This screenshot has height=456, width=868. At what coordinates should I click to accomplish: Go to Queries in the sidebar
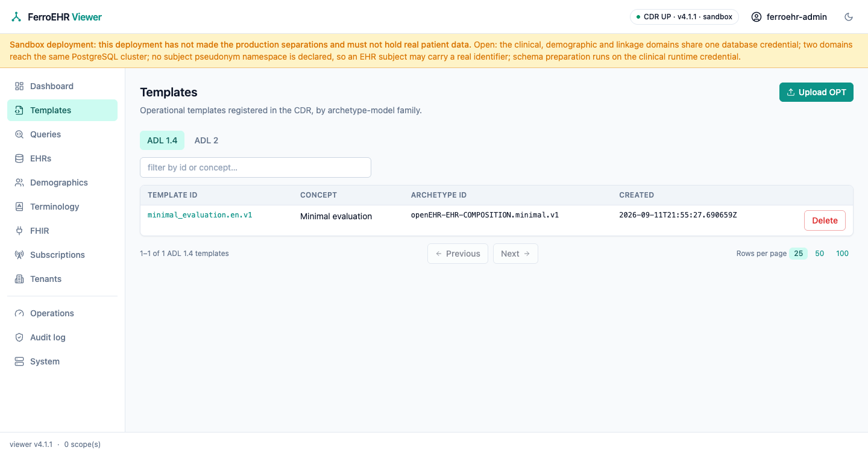46,134
